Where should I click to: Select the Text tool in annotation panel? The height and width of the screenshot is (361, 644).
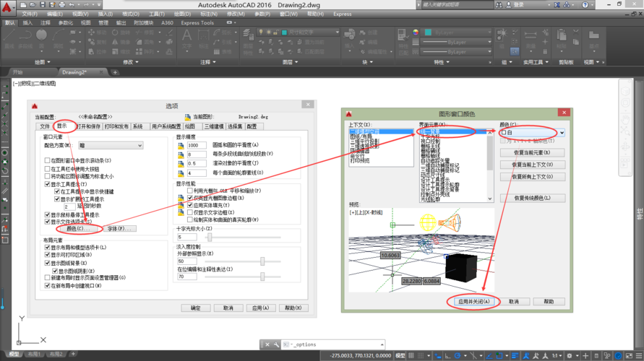pos(187,39)
